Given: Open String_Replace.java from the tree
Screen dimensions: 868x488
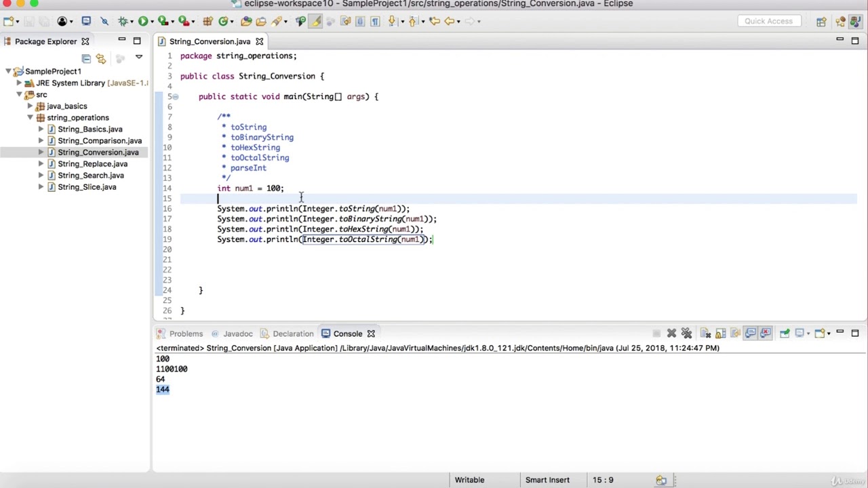Looking at the screenshot, I should point(92,163).
